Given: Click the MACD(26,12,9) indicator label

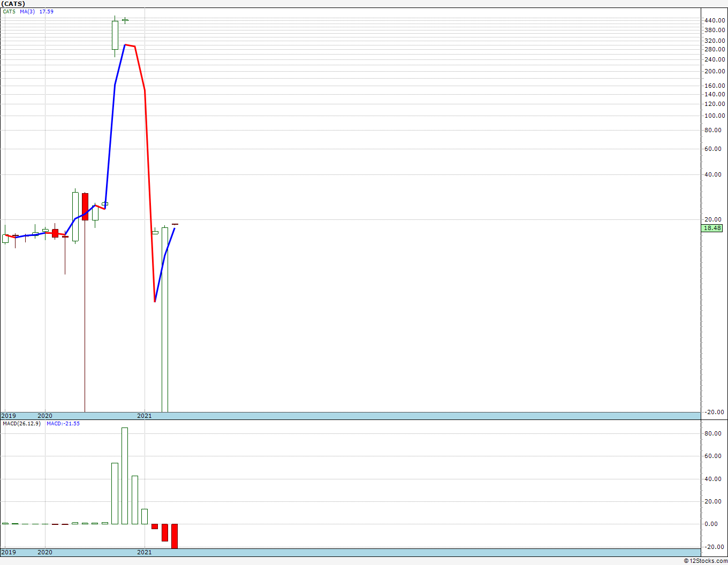Looking at the screenshot, I should (21, 423).
